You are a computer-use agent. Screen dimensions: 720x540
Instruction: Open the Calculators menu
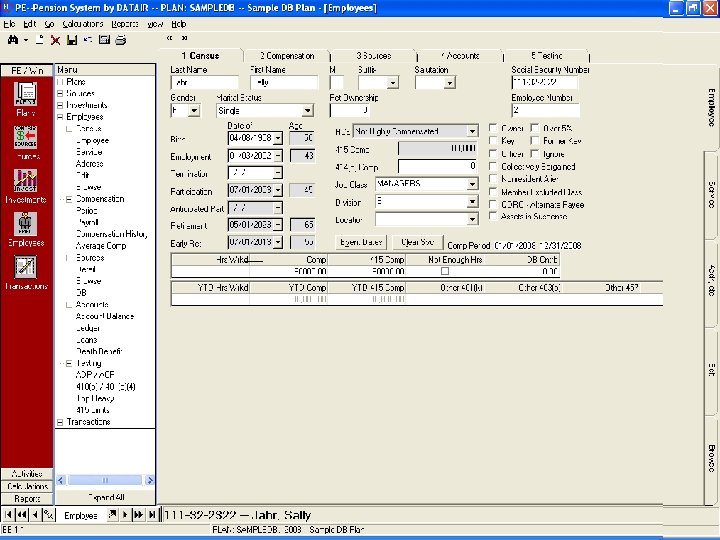[x=83, y=22]
